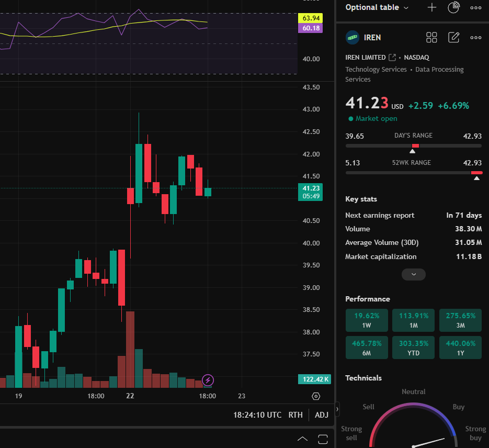
Task: Click the 60.18 indicator value label
Action: (x=311, y=28)
